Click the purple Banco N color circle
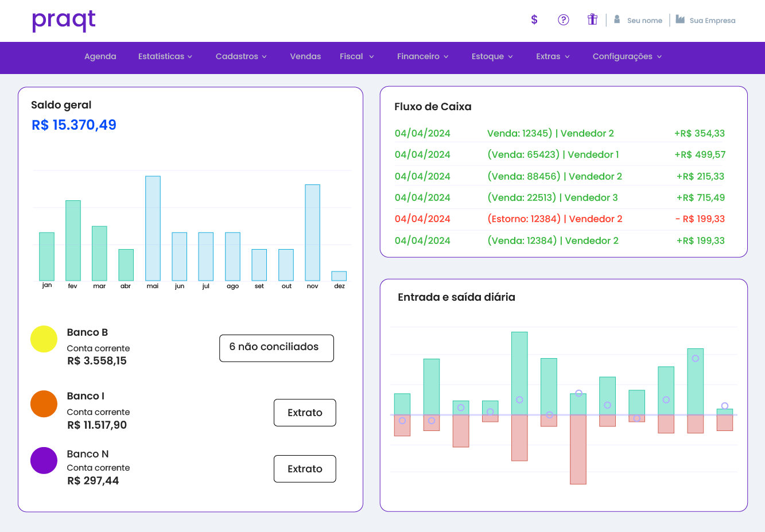The width and height of the screenshot is (765, 532). tap(44, 460)
